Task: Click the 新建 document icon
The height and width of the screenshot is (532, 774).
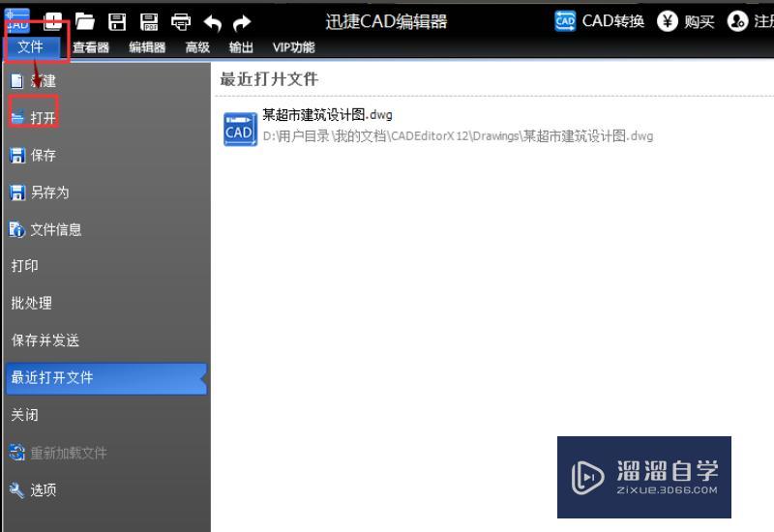Action: pos(16,81)
